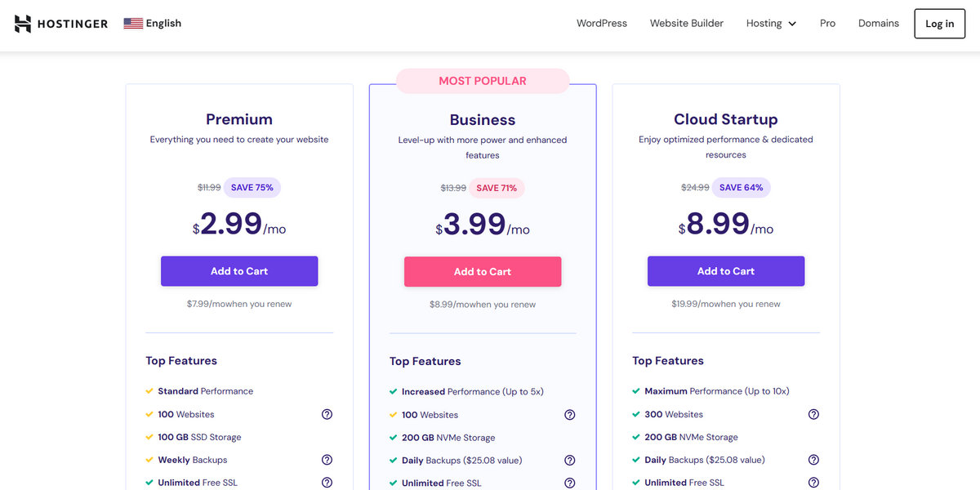Click Business $8.99/mo renewal note
980x490 pixels.
(x=483, y=305)
